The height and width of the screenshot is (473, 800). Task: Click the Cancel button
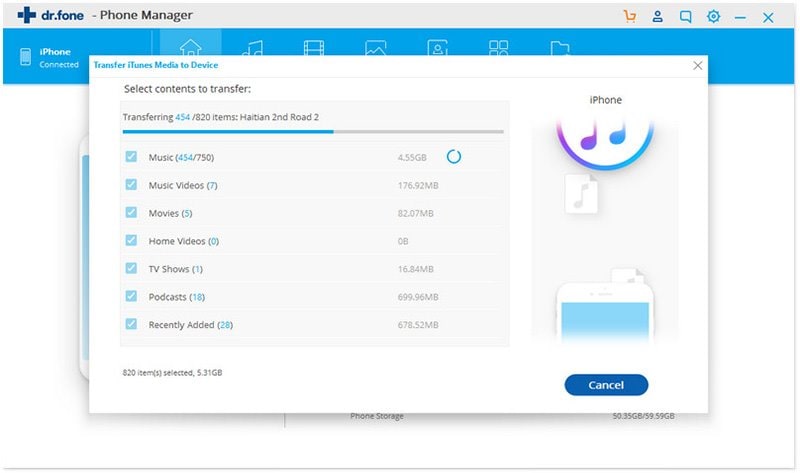[x=606, y=385]
